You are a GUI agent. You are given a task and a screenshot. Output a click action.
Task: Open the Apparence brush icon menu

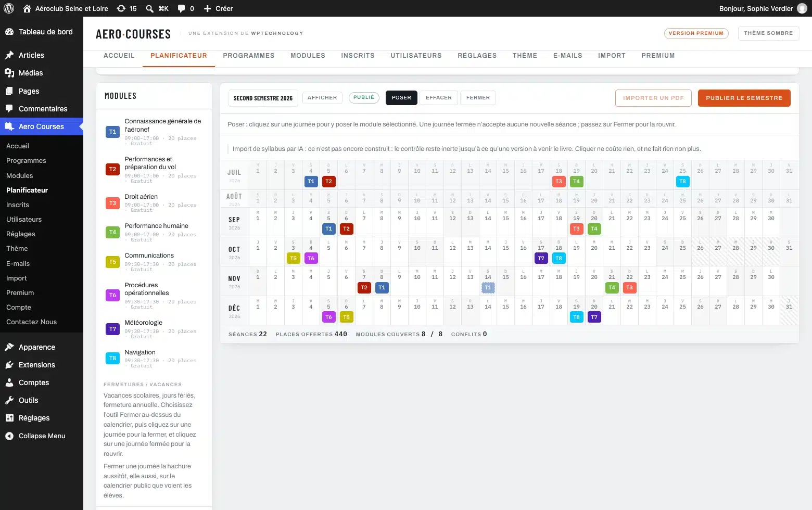(9, 347)
